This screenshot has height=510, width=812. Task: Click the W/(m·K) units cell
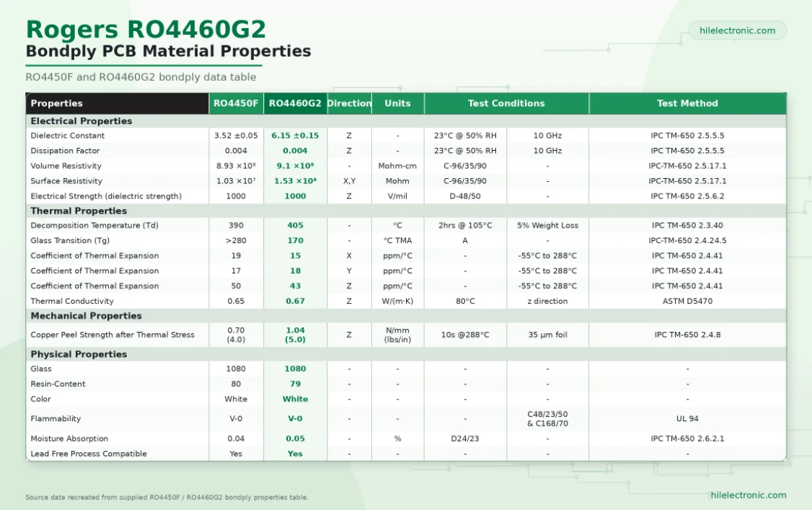pyautogui.click(x=398, y=301)
